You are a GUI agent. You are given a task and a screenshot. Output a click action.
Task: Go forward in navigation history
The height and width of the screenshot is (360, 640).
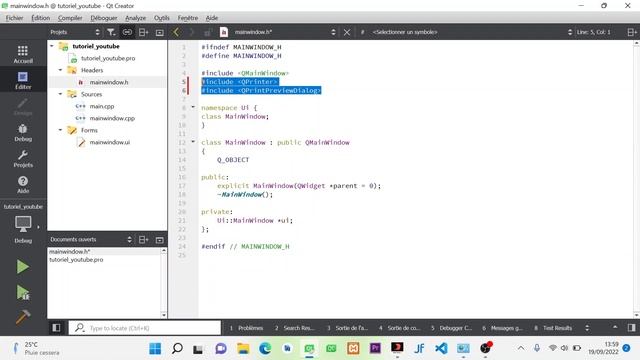point(191,32)
